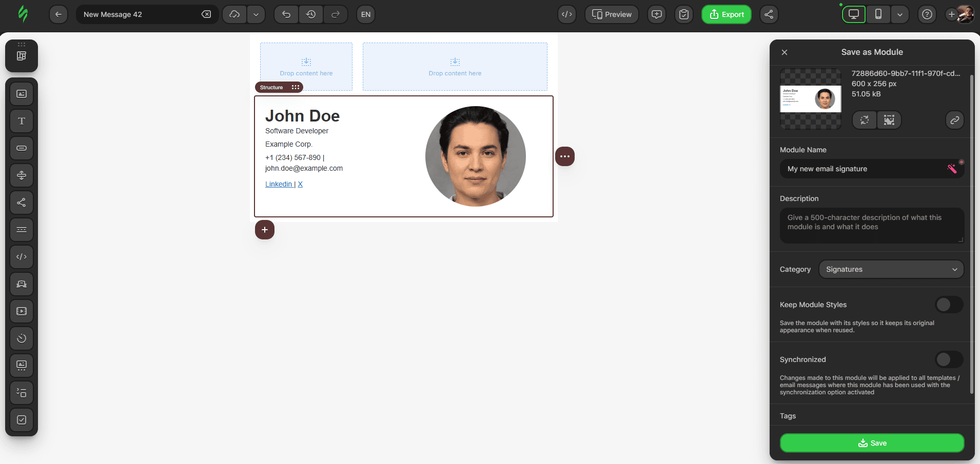Generate module name with AI wand
This screenshot has height=464, width=980.
click(x=952, y=168)
